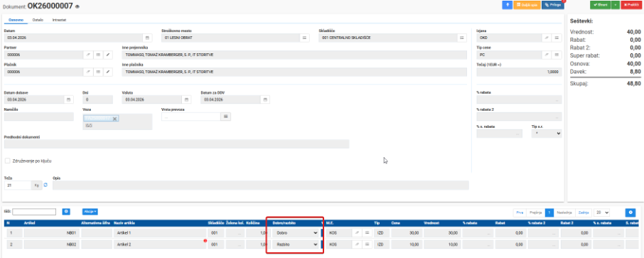Toggle the Združevanje po ključu checkbox

point(7,161)
